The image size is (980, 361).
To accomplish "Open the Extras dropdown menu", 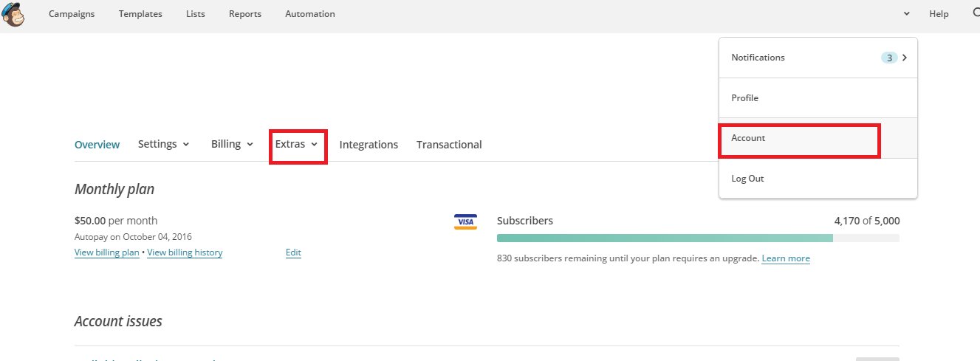I will pyautogui.click(x=297, y=144).
